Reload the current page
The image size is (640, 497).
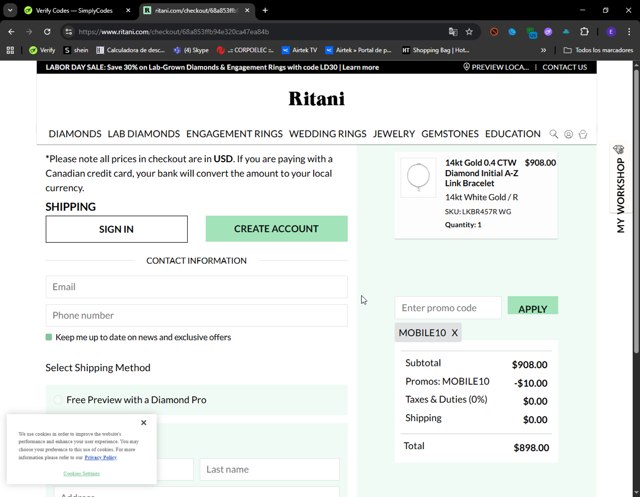coord(47,32)
